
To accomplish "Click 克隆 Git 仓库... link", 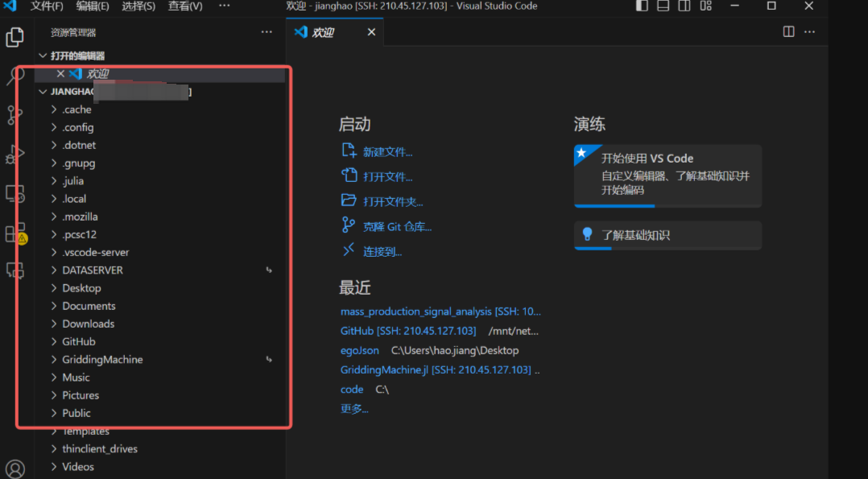I will click(x=398, y=227).
